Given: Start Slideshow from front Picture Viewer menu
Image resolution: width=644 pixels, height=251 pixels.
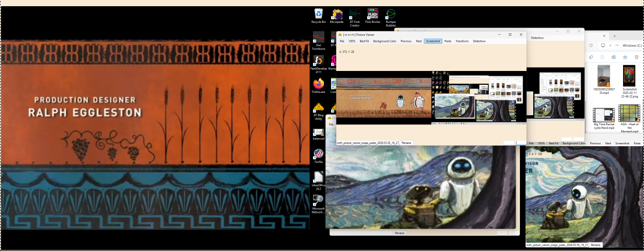Looking at the screenshot, I should tap(479, 41).
